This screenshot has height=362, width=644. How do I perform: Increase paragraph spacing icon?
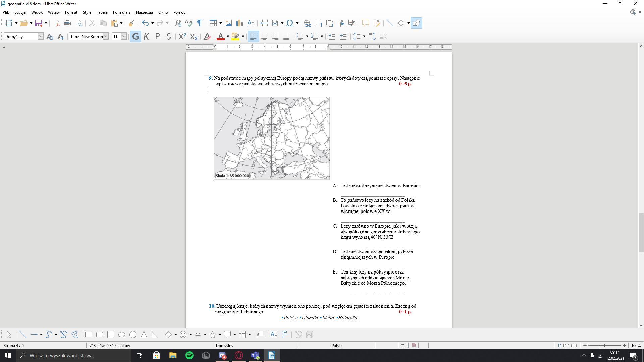point(372,36)
